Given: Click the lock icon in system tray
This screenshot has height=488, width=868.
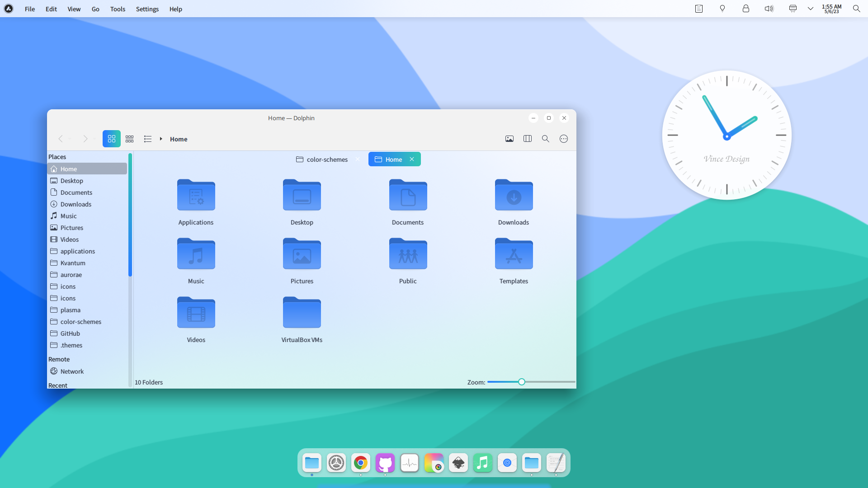Looking at the screenshot, I should 746,9.
